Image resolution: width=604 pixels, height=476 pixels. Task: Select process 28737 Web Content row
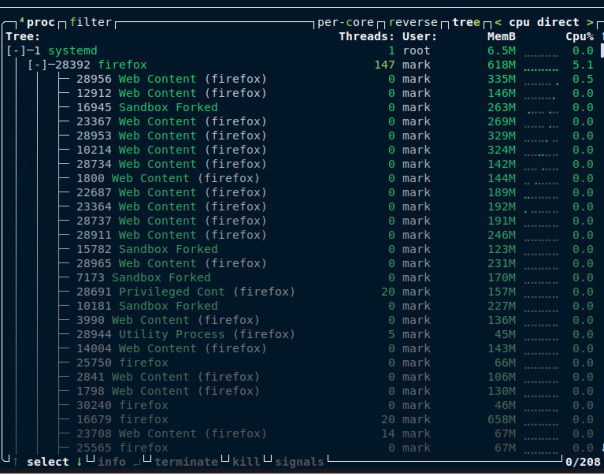pyautogui.click(x=300, y=221)
